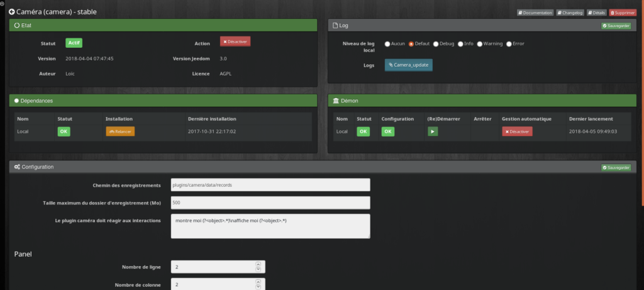
Task: Click the Taille maximum du dossier field
Action: [x=270, y=203]
